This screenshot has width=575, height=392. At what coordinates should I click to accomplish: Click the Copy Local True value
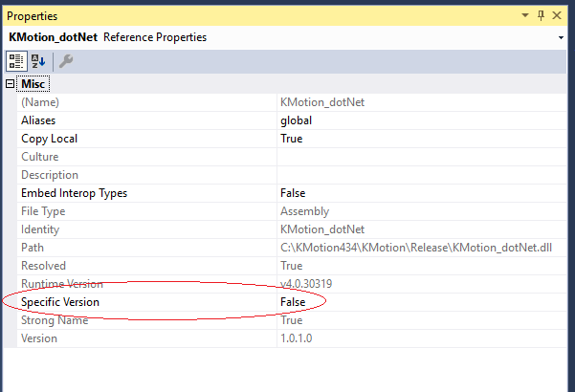click(x=291, y=139)
